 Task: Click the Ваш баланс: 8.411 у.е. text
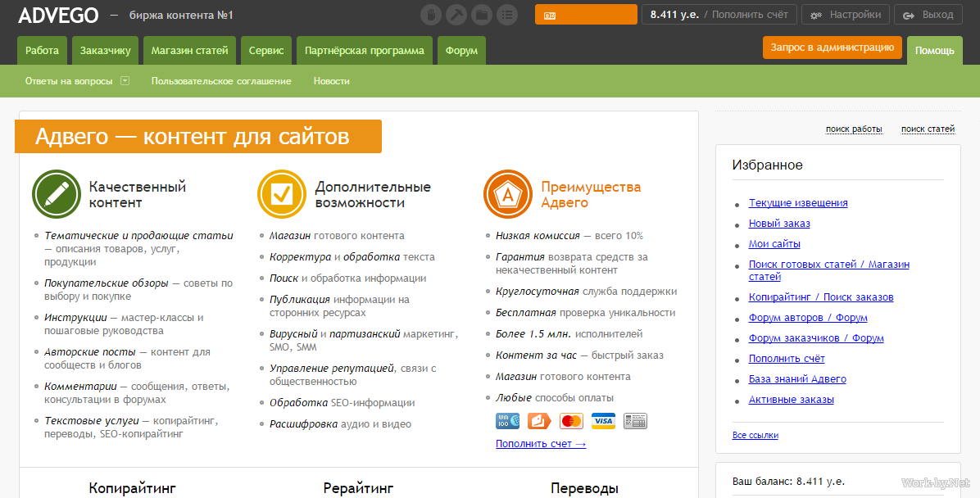(x=788, y=482)
